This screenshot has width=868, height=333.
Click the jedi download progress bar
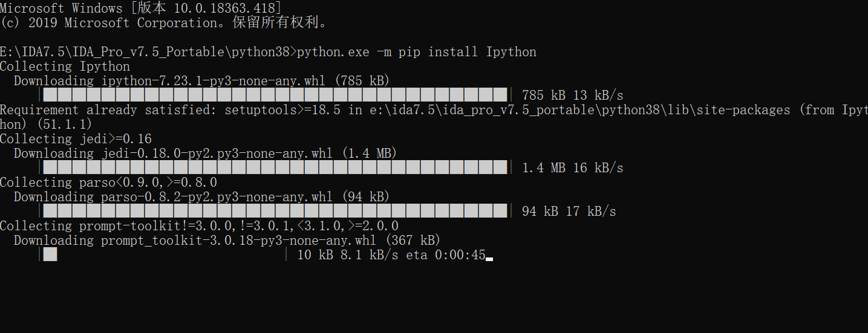click(275, 167)
